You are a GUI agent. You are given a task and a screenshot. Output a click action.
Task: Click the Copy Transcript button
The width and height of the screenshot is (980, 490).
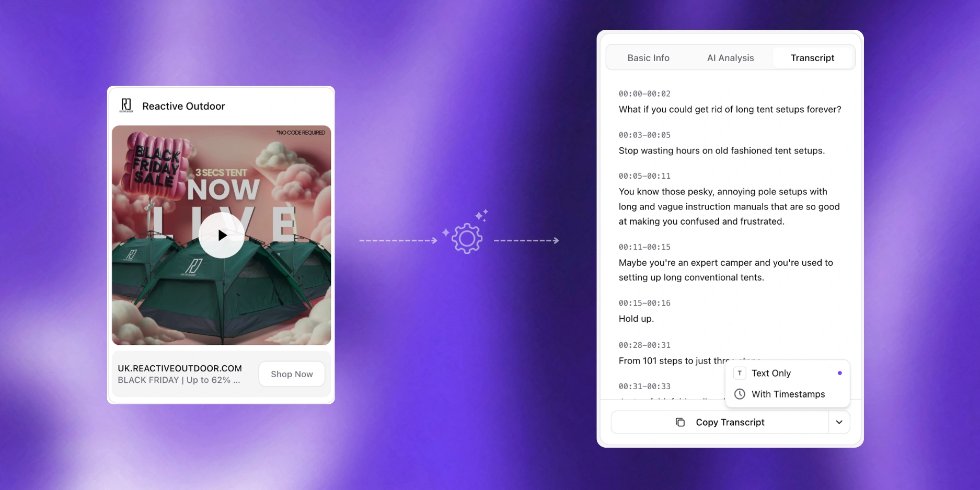point(720,422)
